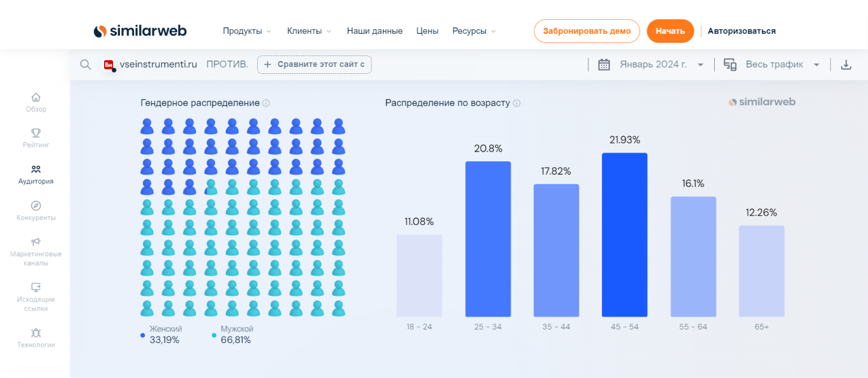Select the Конкуренты compass icon
Screen dimensions: 868x378
pos(36,206)
